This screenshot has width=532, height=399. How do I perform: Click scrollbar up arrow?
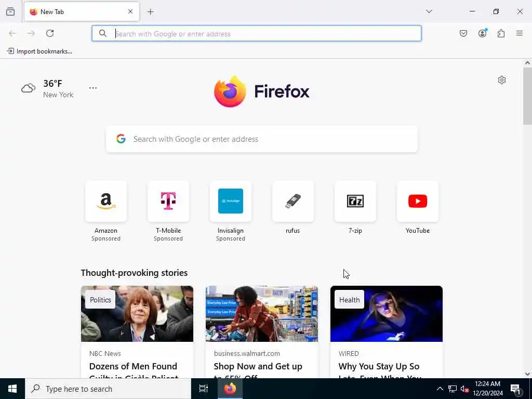pyautogui.click(x=527, y=63)
